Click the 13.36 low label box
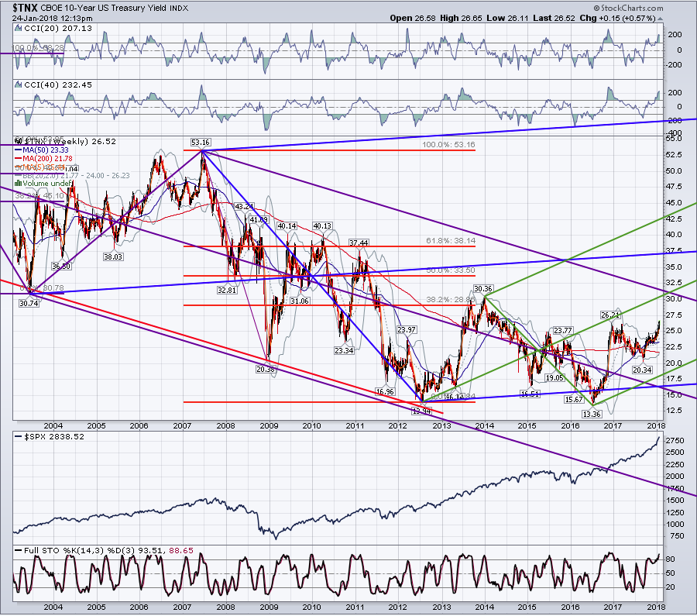This screenshot has height=616, width=697. pos(592,414)
